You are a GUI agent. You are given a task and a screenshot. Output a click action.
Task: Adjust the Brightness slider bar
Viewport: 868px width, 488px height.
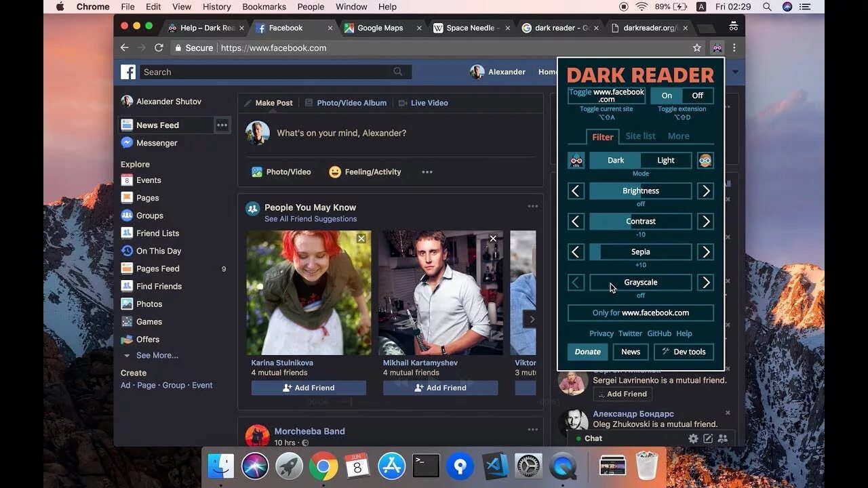[641, 191]
